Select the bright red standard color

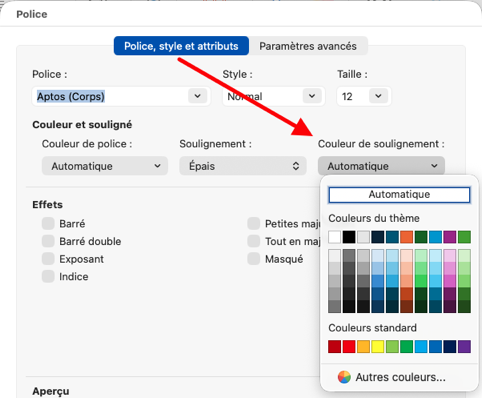[349, 347]
